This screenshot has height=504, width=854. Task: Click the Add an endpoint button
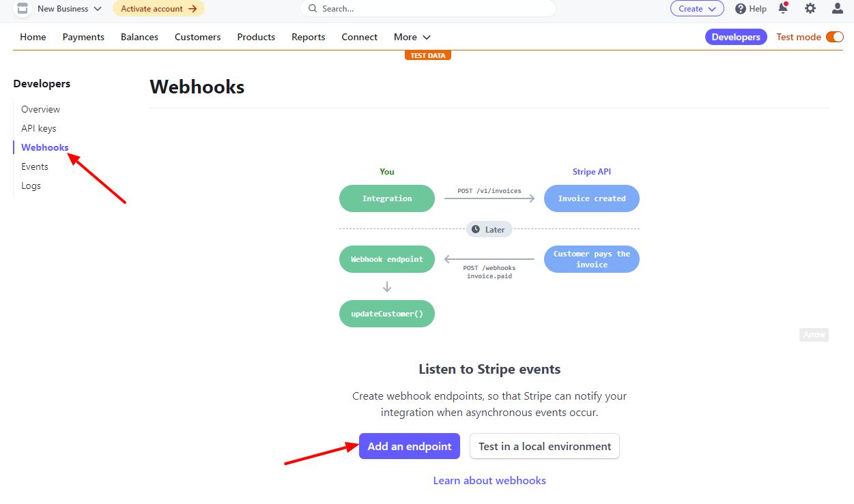tap(409, 446)
